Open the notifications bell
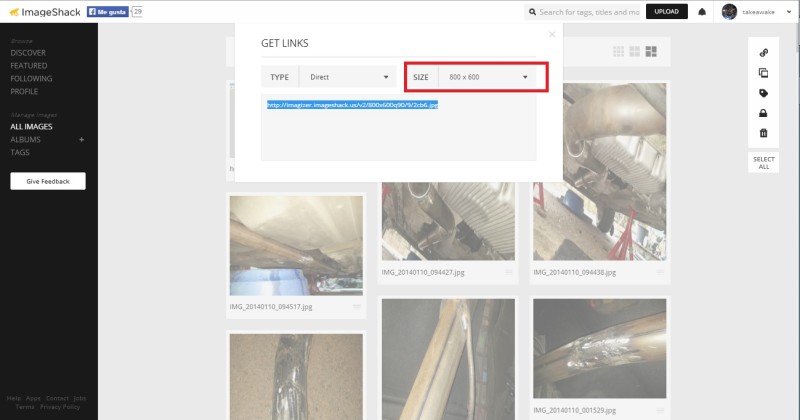 (703, 12)
